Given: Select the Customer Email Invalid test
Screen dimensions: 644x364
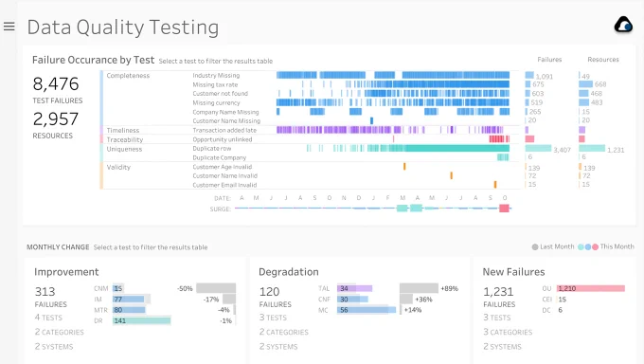Looking at the screenshot, I should click(224, 185).
